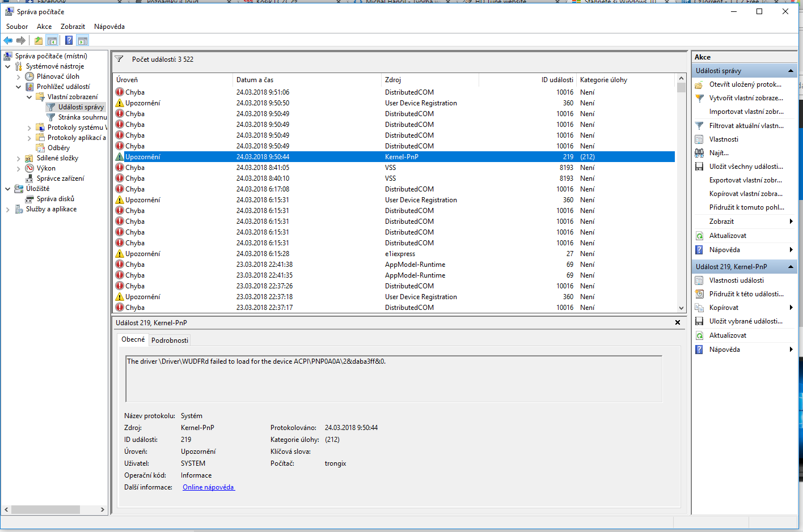803x532 pixels.
Task: Close the event 219 preview pane
Action: tap(677, 322)
